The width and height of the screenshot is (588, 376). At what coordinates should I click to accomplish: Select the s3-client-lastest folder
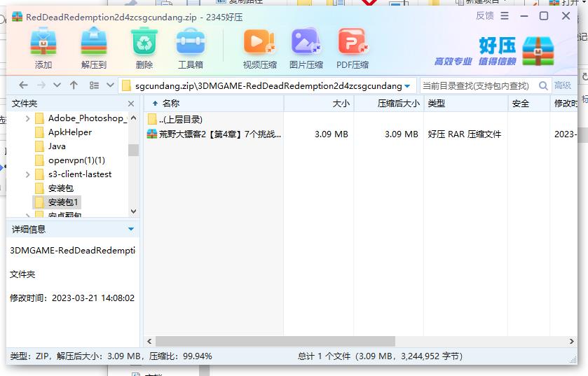click(x=73, y=174)
